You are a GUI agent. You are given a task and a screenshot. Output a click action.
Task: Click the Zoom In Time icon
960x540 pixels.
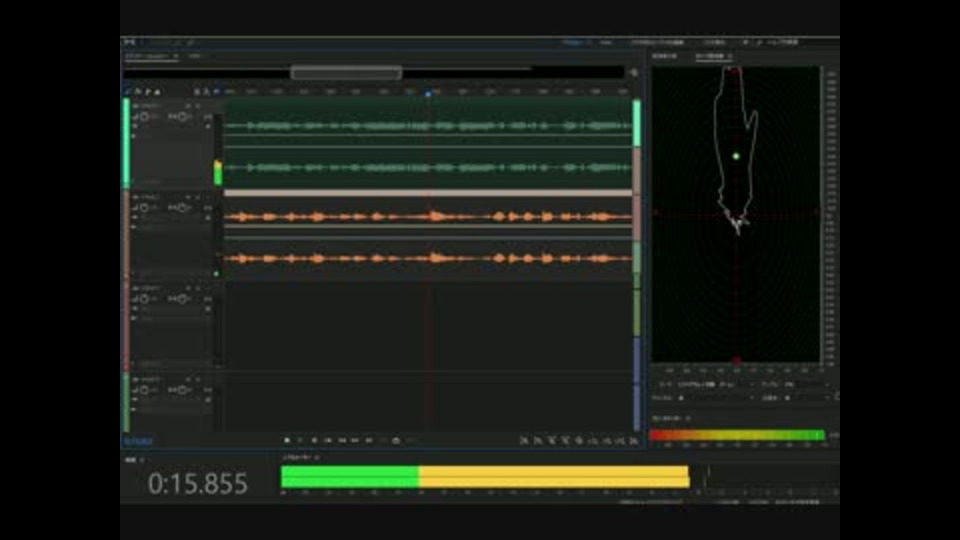coord(552,440)
